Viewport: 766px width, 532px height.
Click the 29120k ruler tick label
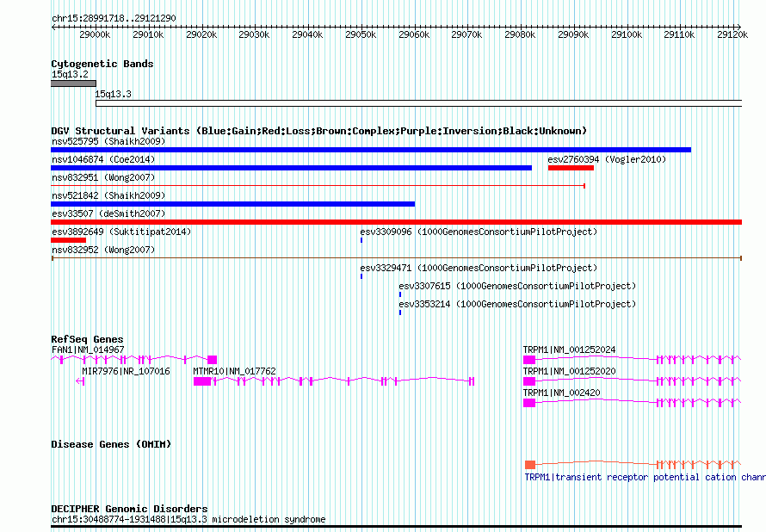click(x=732, y=34)
